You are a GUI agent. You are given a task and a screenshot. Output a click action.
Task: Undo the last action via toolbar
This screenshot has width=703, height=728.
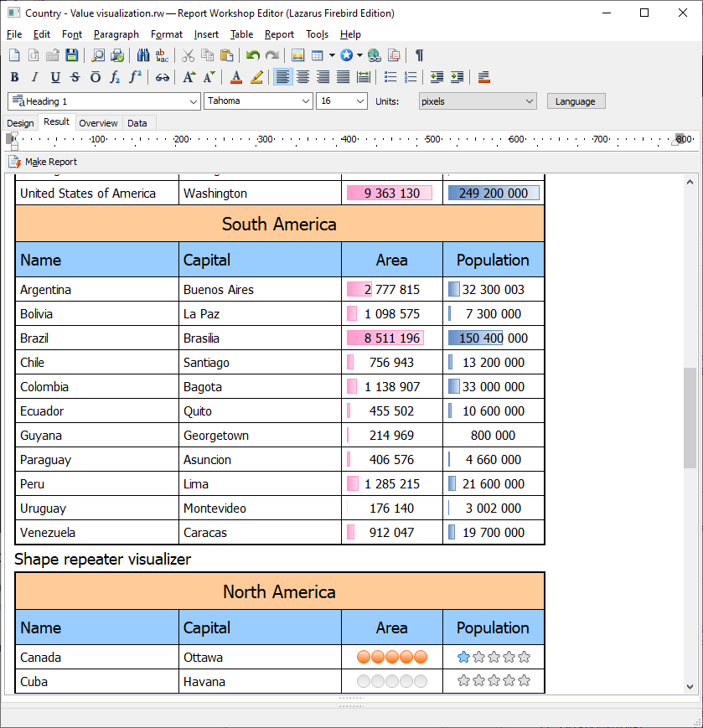252,55
